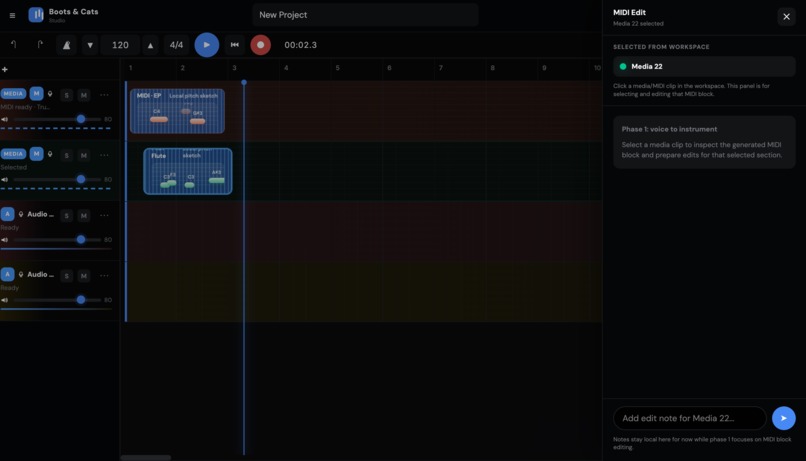Start playback with the play button
This screenshot has width=806, height=461.
207,45
